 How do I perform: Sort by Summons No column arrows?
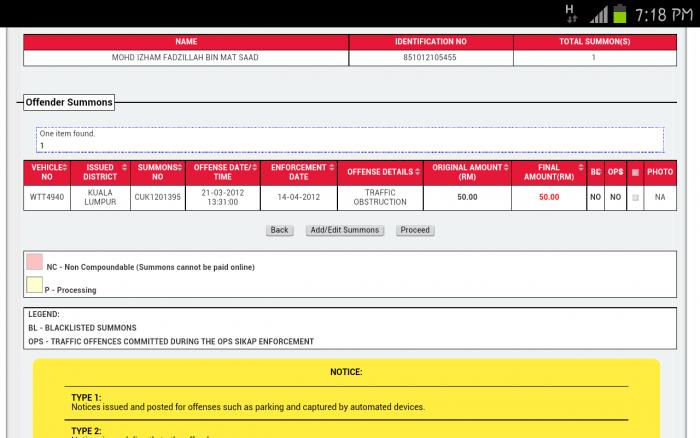pos(180,167)
